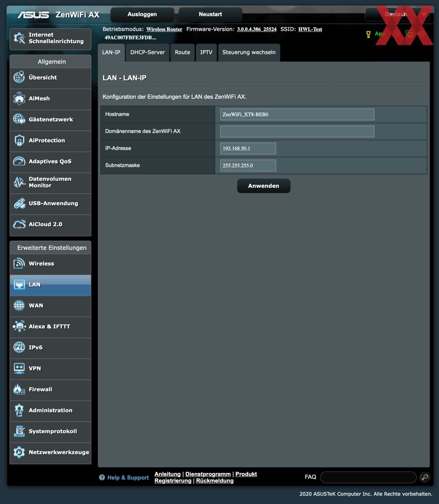The height and width of the screenshot is (504, 439).
Task: Click the FAQ search input box
Action: coord(368,477)
